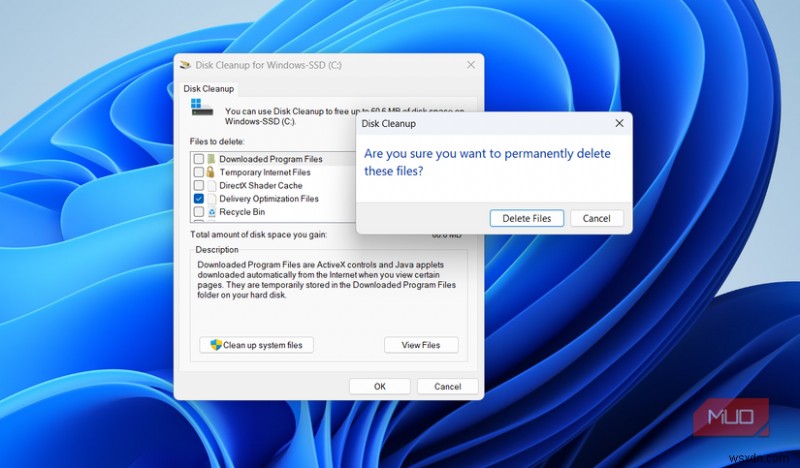Screen dimensions: 800x468
Task: Select the Delivery Optimization Files row text
Action: pos(269,199)
